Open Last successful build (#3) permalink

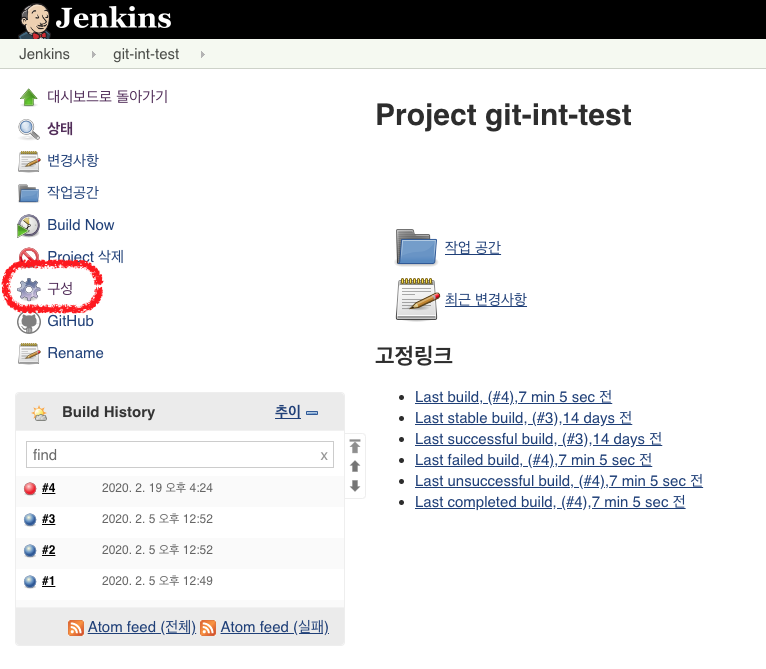click(x=538, y=439)
